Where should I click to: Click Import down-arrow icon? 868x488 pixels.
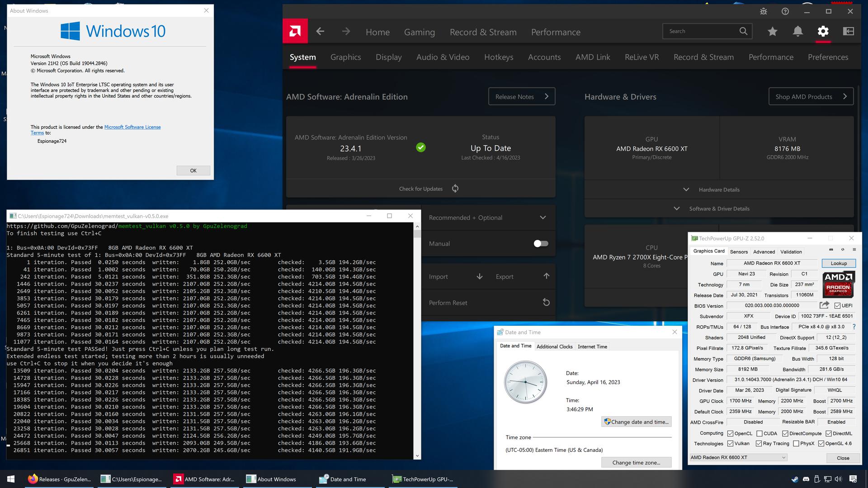[480, 276]
